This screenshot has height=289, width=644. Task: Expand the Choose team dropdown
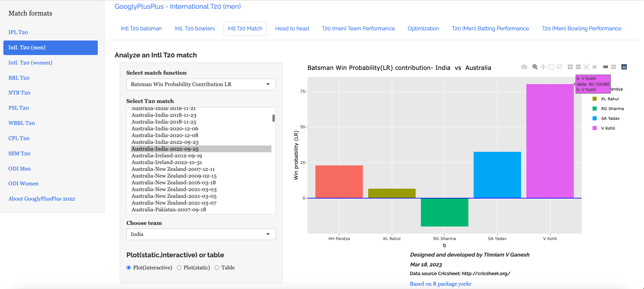click(201, 234)
